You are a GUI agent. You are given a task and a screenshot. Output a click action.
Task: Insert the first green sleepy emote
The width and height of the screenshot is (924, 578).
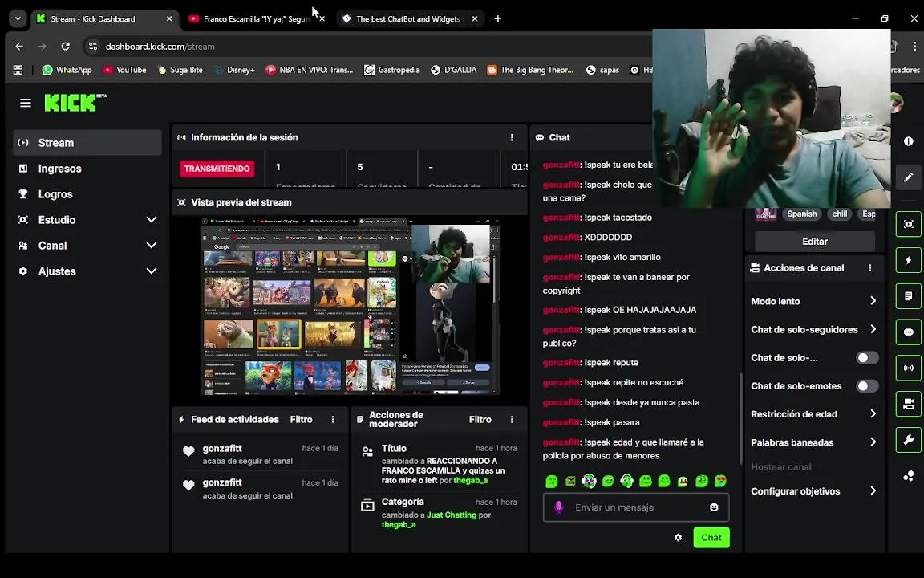[552, 482]
